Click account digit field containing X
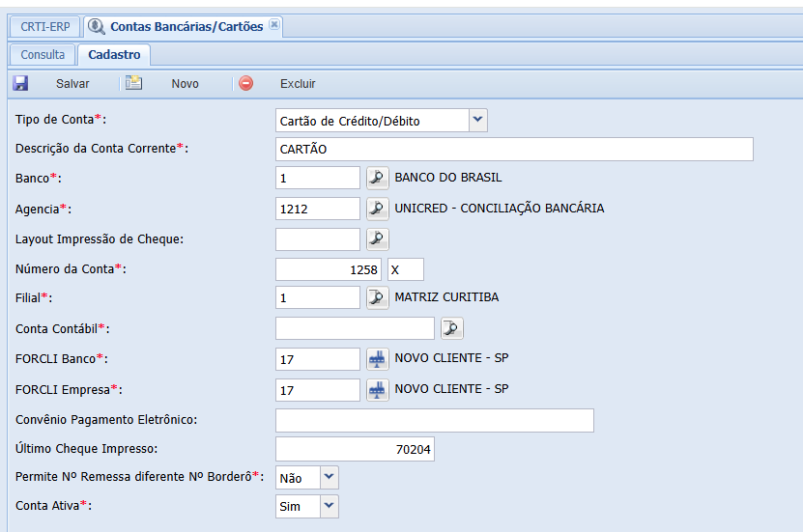 (406, 269)
